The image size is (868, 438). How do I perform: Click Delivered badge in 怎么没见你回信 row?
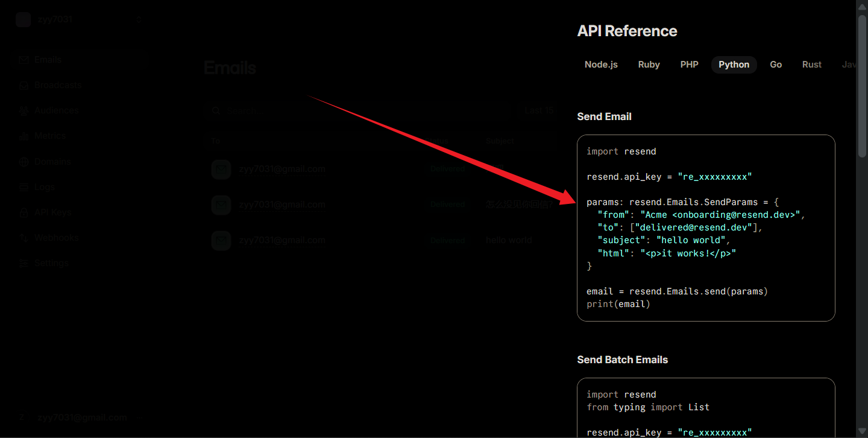(448, 205)
